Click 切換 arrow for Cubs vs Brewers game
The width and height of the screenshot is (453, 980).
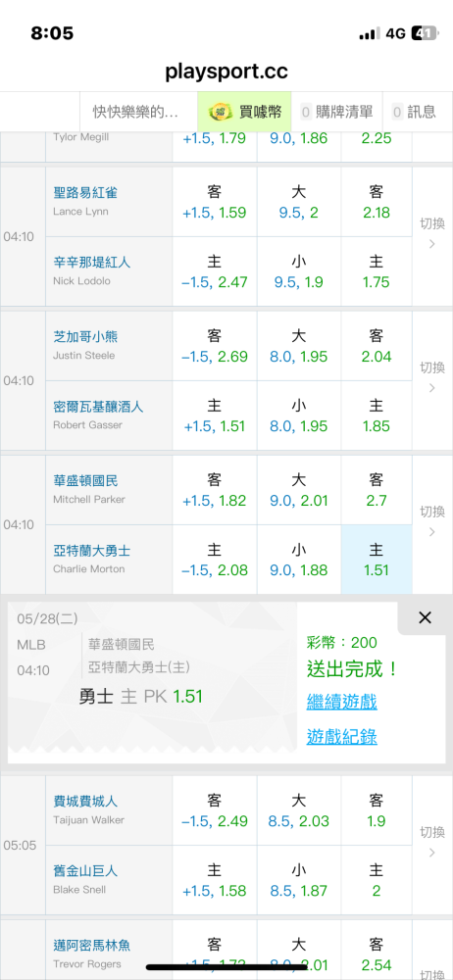point(431,377)
